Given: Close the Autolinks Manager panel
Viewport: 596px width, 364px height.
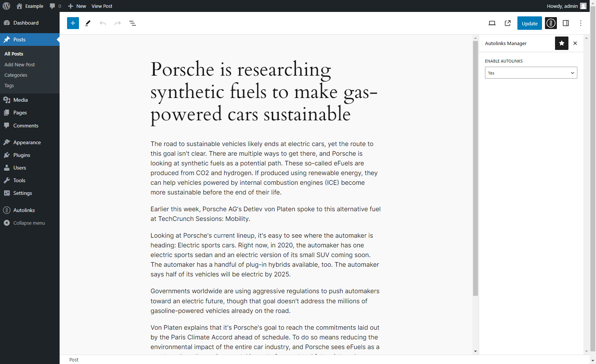Looking at the screenshot, I should (575, 43).
